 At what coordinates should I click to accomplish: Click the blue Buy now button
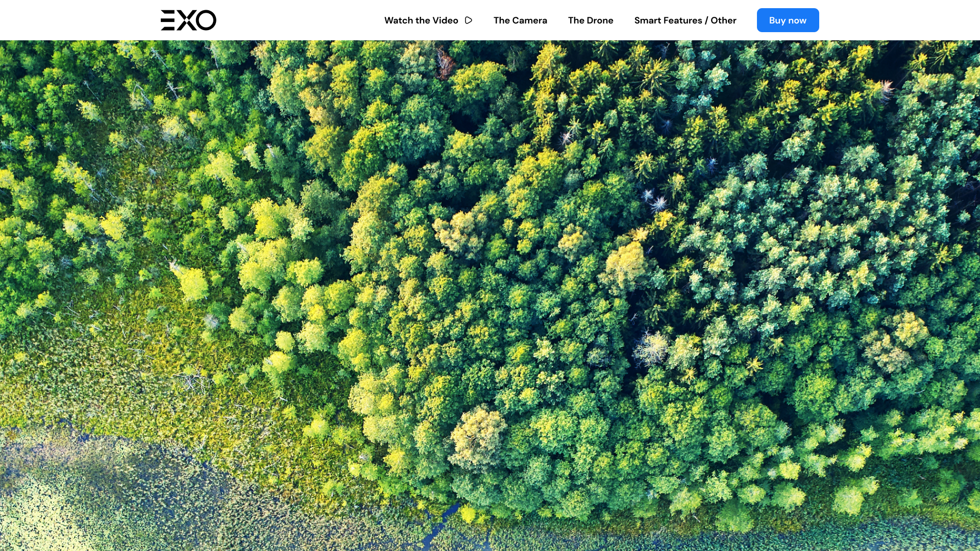coord(788,20)
